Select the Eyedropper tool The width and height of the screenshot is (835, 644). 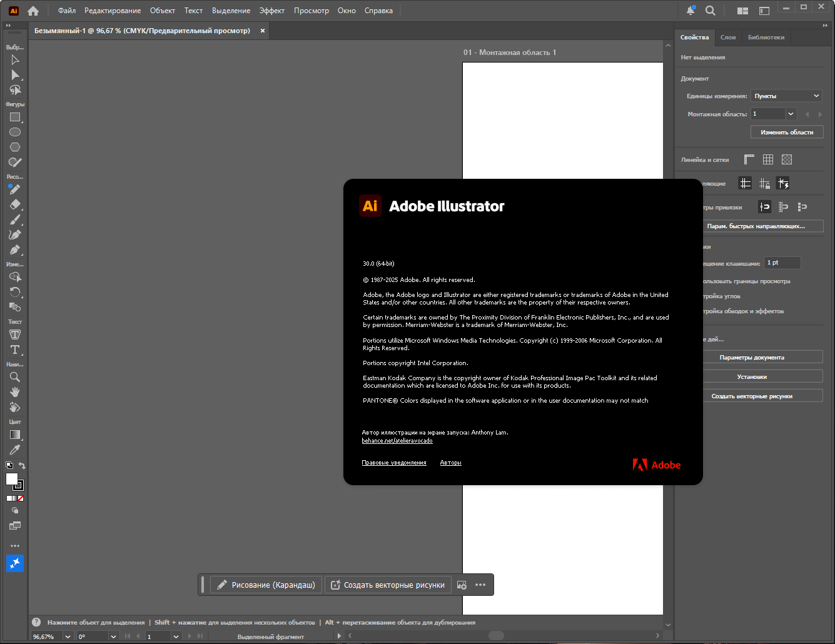(x=15, y=450)
